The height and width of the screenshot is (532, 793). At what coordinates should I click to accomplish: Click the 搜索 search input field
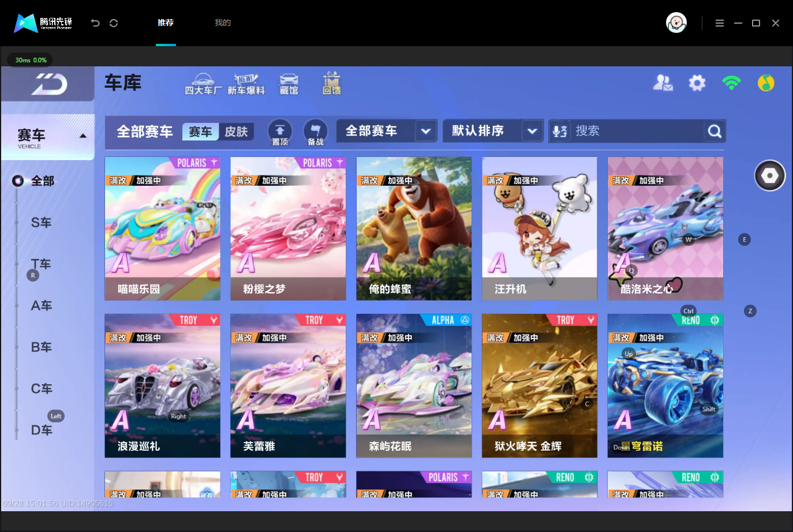637,131
